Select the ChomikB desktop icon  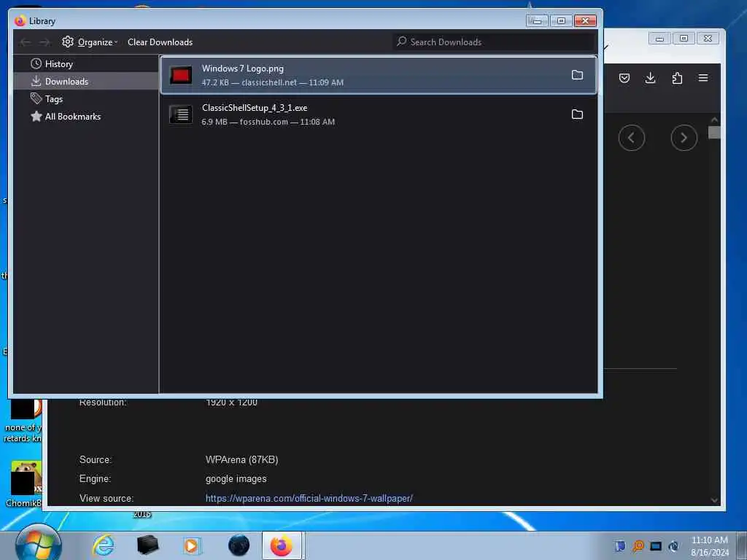point(23,484)
